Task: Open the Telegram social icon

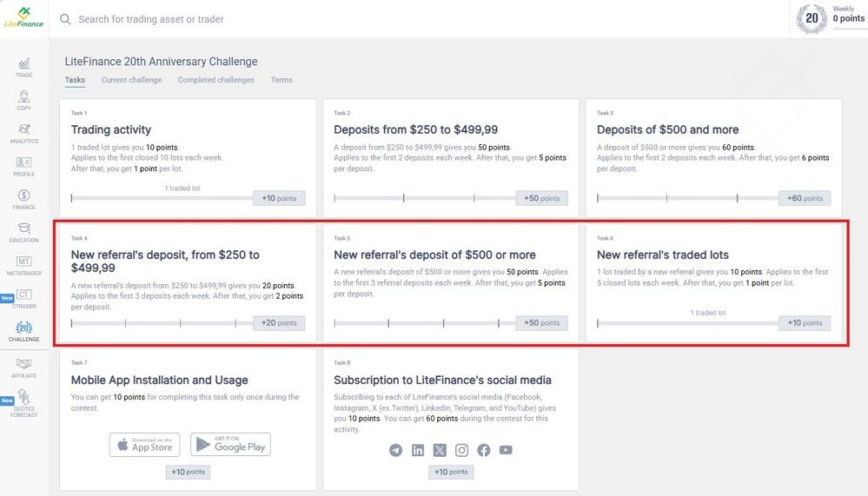Action: click(396, 450)
